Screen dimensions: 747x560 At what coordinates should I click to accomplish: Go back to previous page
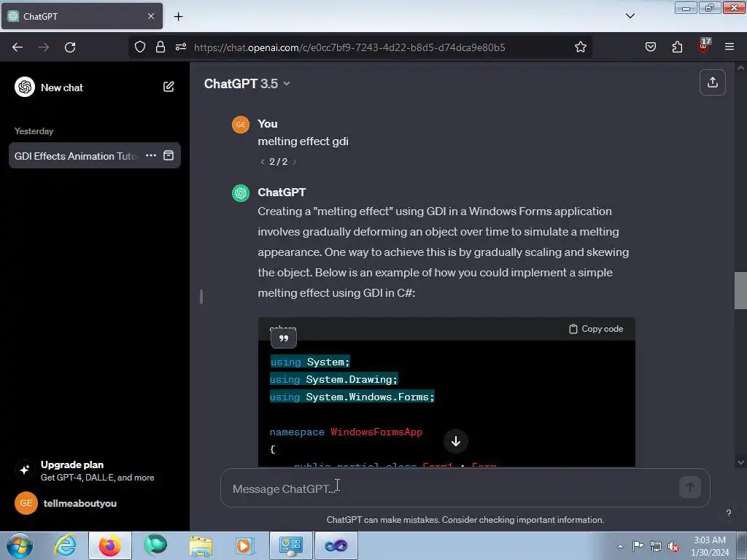(18, 47)
